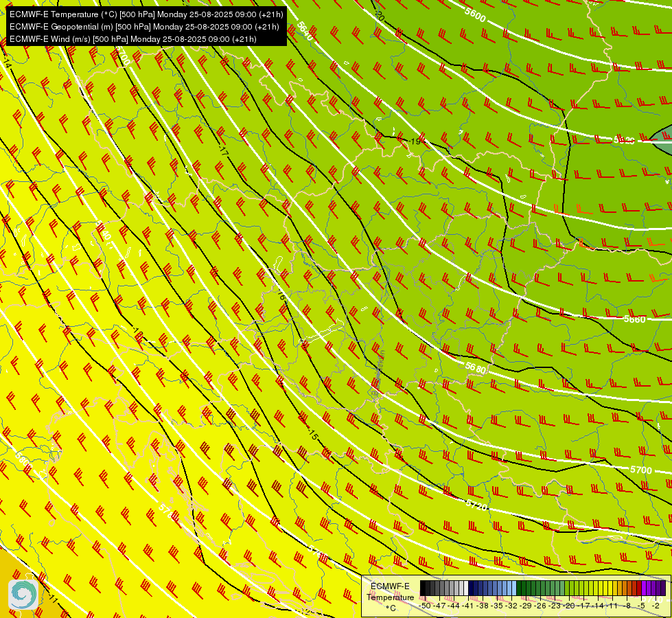Pick the darkest purple rightmost legend swatch
The image size is (672, 618).
pyautogui.click(x=663, y=588)
